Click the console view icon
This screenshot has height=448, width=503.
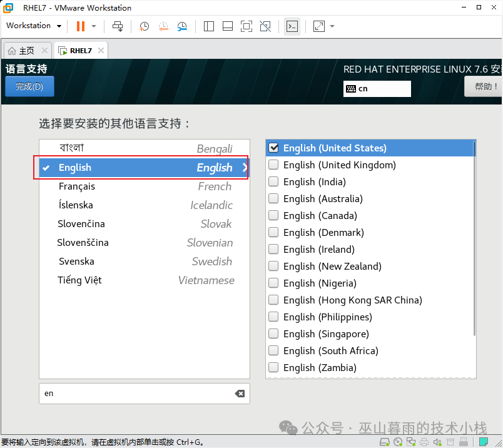pyautogui.click(x=292, y=26)
